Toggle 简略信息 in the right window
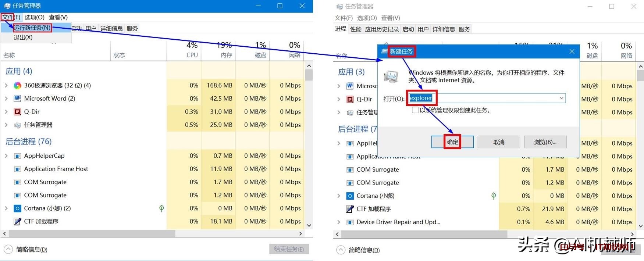Screen dimensions: 644x261 click(341, 250)
